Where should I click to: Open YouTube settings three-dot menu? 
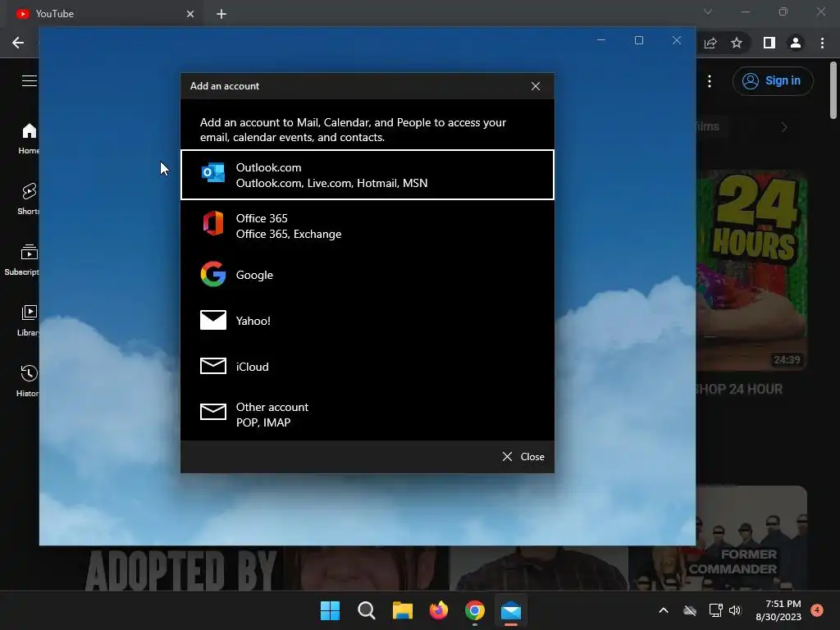click(x=710, y=81)
